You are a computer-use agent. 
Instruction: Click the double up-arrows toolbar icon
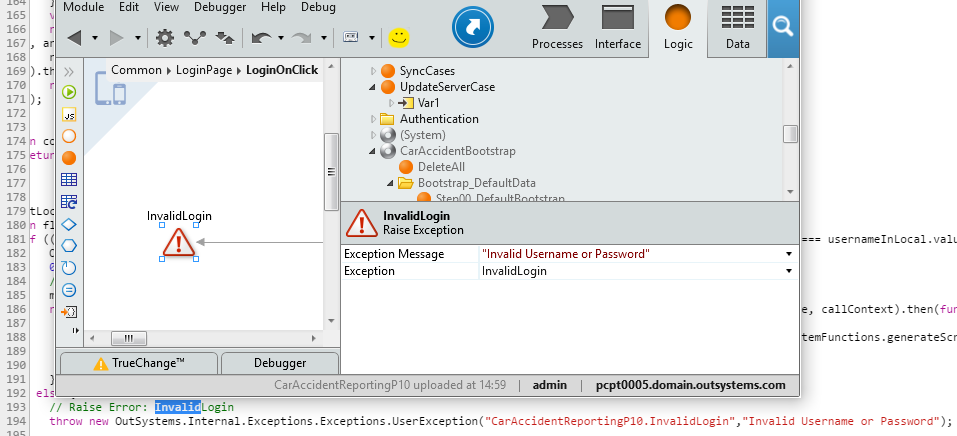225,38
